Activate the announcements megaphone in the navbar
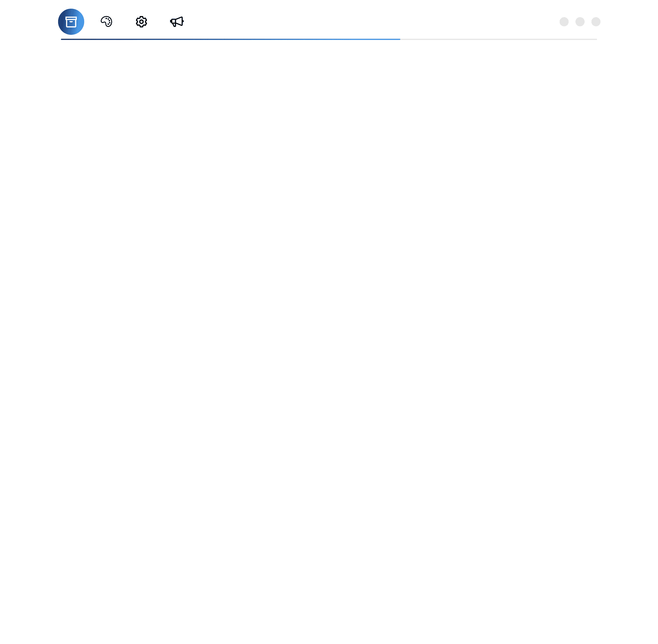 [177, 22]
